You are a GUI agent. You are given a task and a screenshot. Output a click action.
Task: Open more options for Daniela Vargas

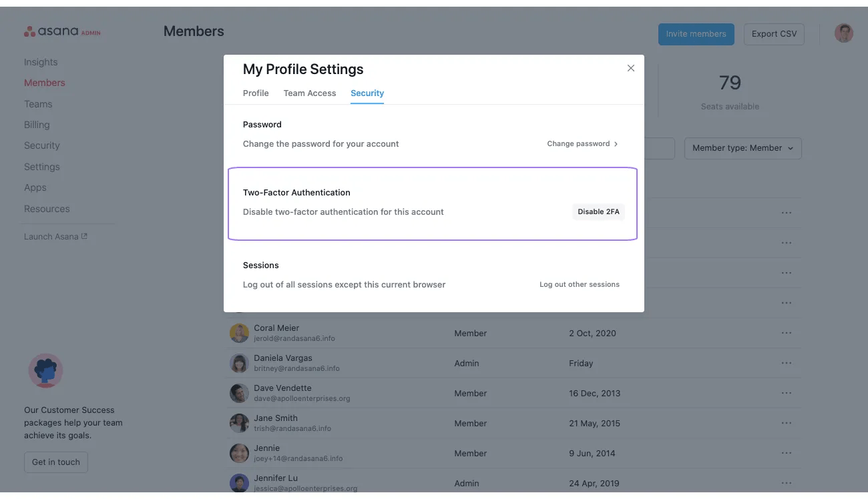click(786, 363)
